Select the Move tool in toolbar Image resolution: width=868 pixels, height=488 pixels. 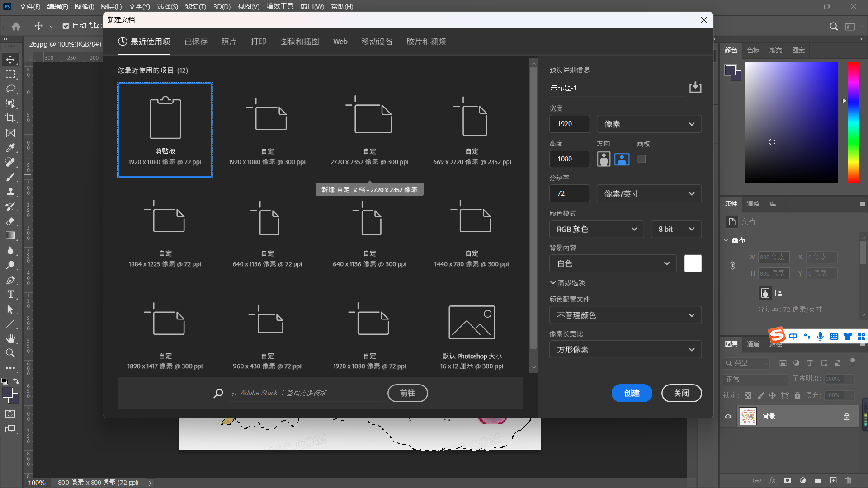point(10,60)
